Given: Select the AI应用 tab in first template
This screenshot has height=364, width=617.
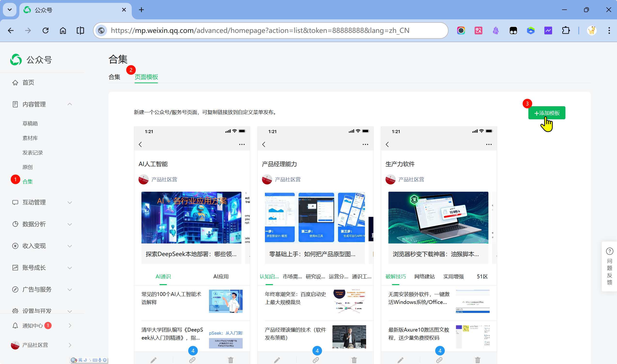Looking at the screenshot, I should (221, 276).
